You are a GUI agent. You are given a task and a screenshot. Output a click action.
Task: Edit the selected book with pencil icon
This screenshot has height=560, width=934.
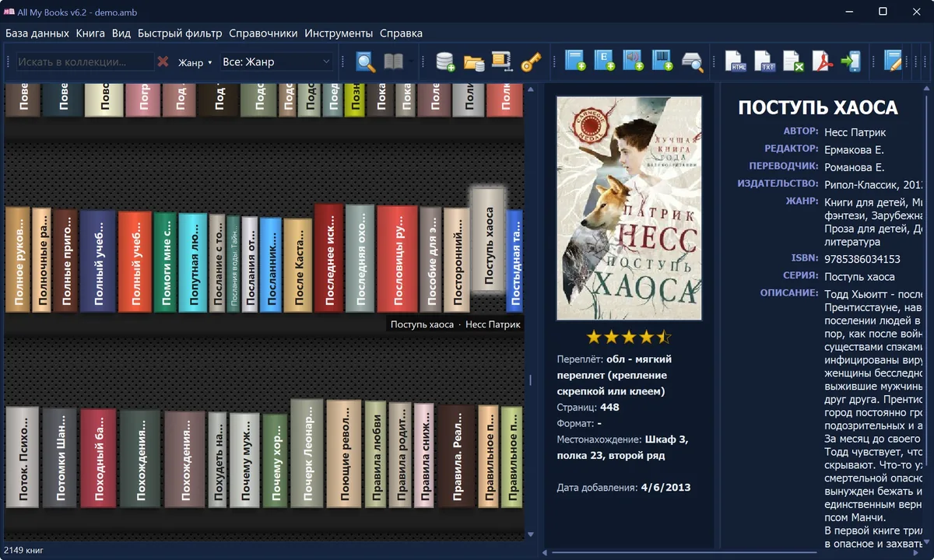[893, 61]
